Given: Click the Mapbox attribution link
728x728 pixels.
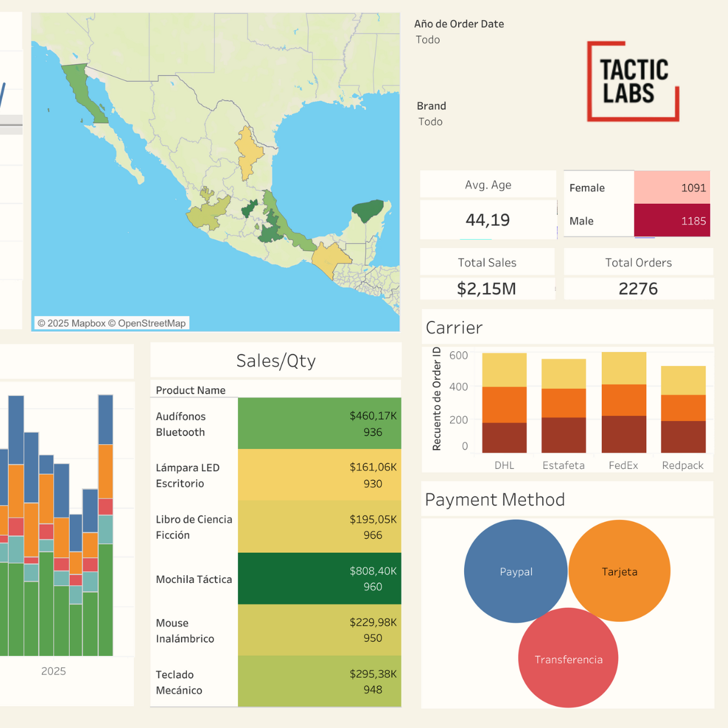Looking at the screenshot, I should 71,323.
